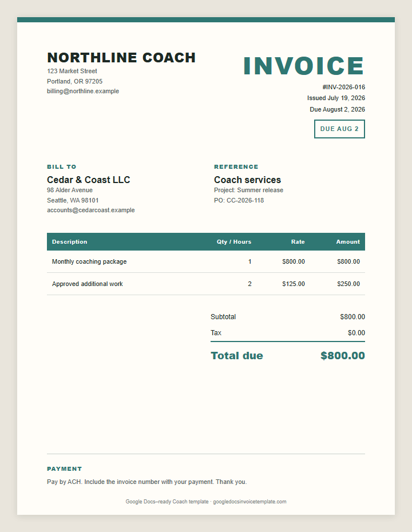
Task: Click the Due August 2, 2026 line
Action: pos(338,109)
